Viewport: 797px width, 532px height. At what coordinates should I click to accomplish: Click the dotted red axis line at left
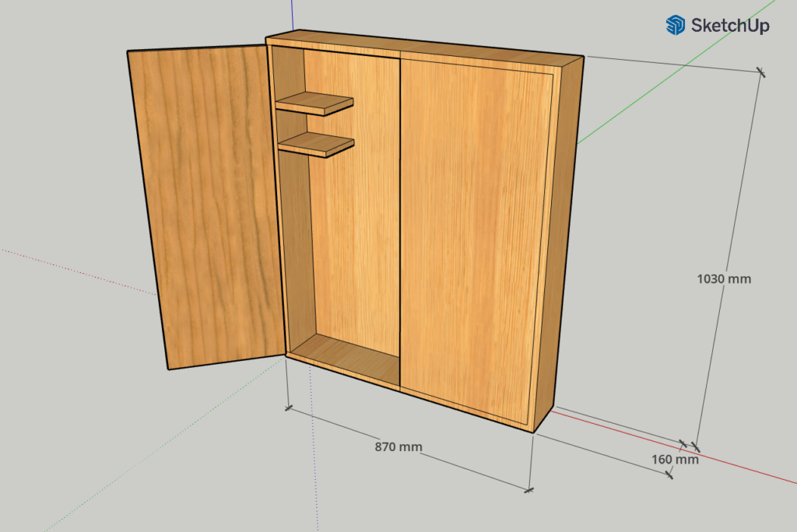coord(78,270)
